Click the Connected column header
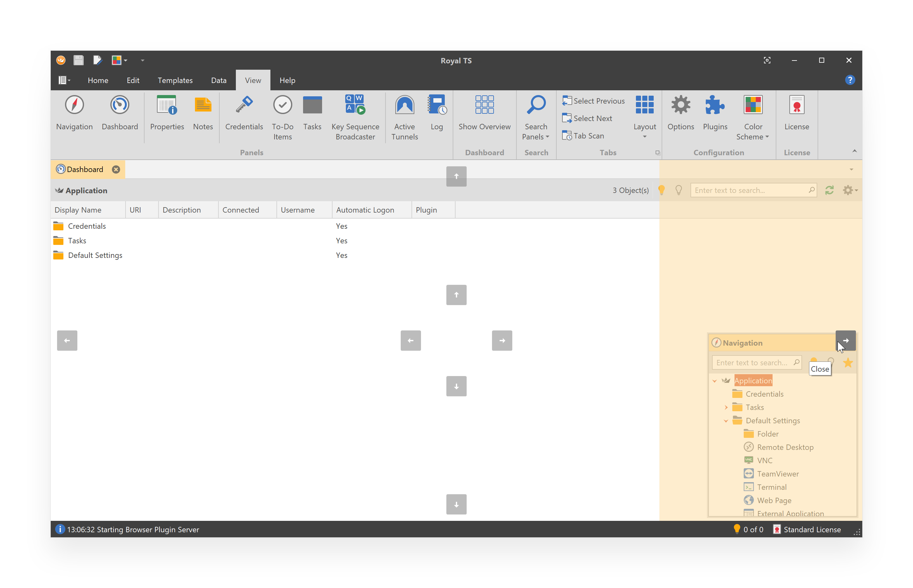This screenshot has height=588, width=913. click(x=247, y=210)
